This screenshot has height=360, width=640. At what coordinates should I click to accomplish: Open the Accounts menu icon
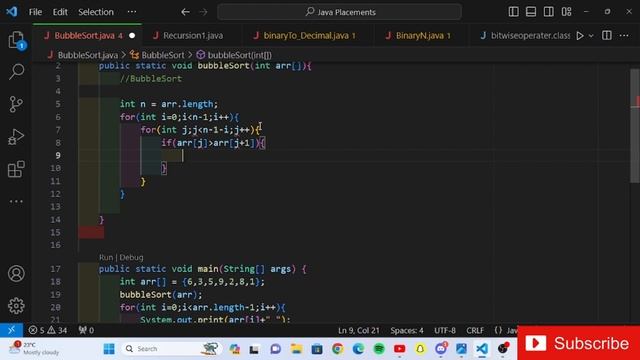click(x=16, y=273)
